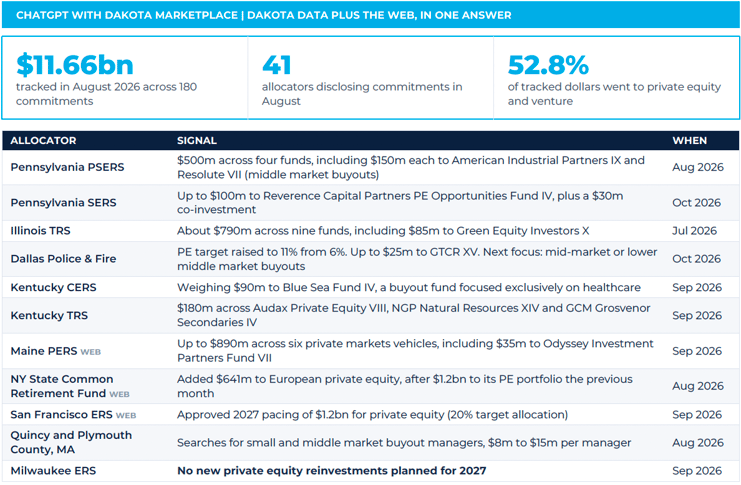Viewport: 741px width, 485px height.
Task: Click the allocators disclosing commitments in August caption
Action: click(362, 94)
